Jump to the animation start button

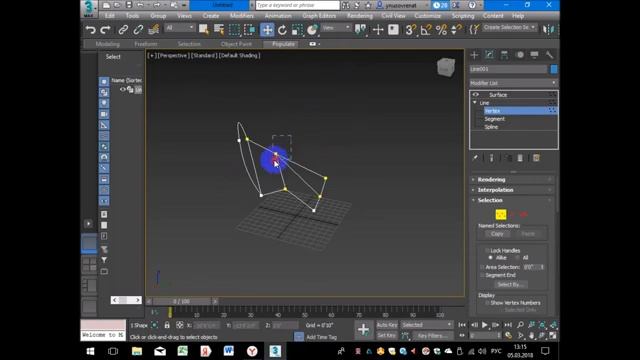(x=462, y=325)
